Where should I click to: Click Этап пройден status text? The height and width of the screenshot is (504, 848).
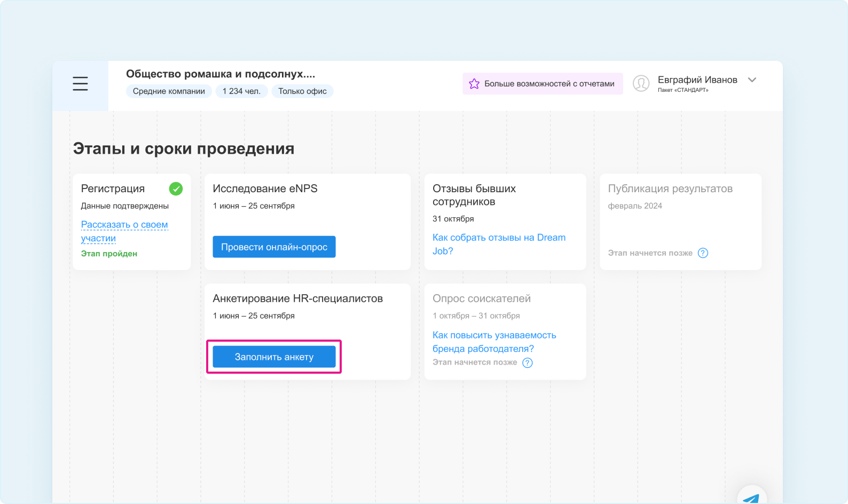[109, 254]
